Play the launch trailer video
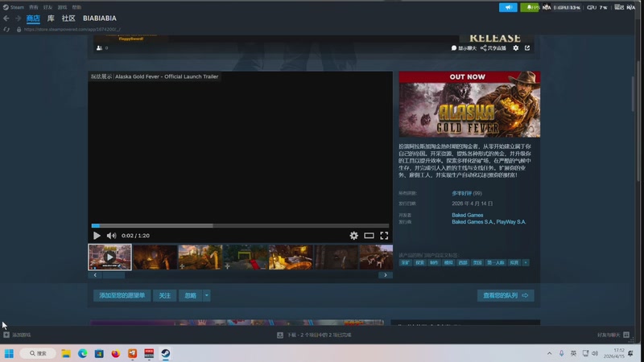 [x=97, y=236]
